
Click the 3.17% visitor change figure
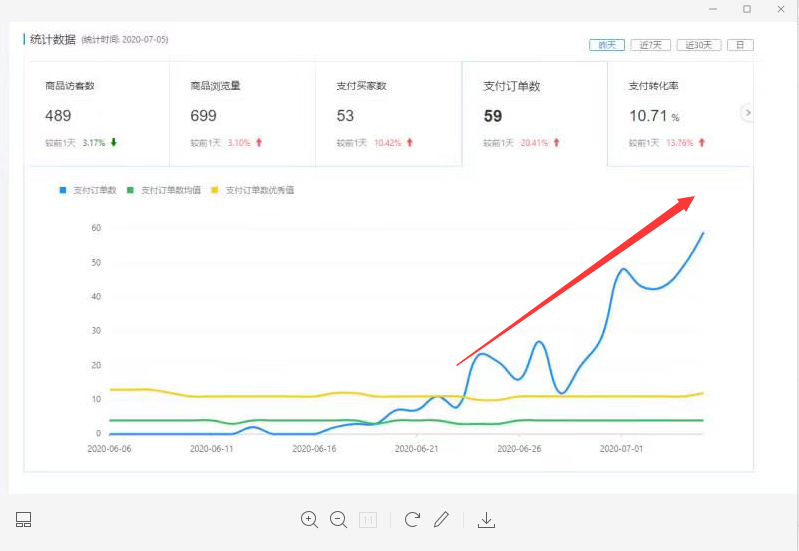(x=94, y=143)
